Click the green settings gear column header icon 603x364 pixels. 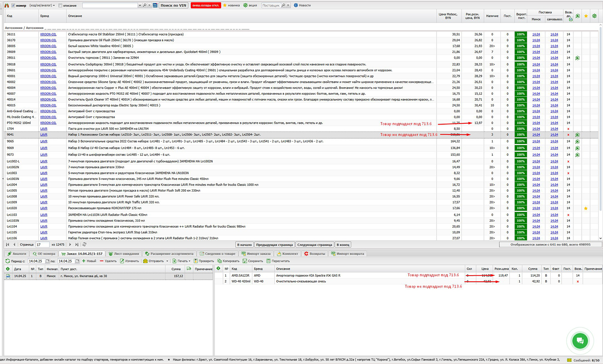(595, 16)
